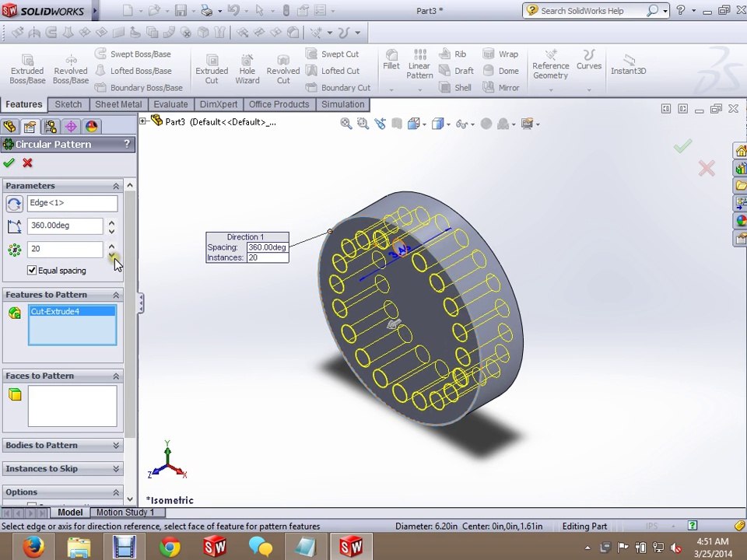Select the Wrap tool

coord(500,54)
